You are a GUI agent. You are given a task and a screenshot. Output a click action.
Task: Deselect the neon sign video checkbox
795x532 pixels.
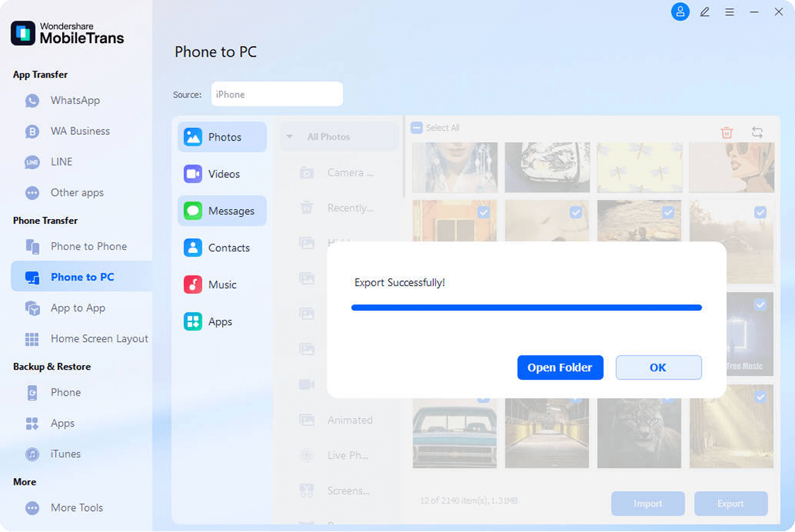[x=760, y=305]
